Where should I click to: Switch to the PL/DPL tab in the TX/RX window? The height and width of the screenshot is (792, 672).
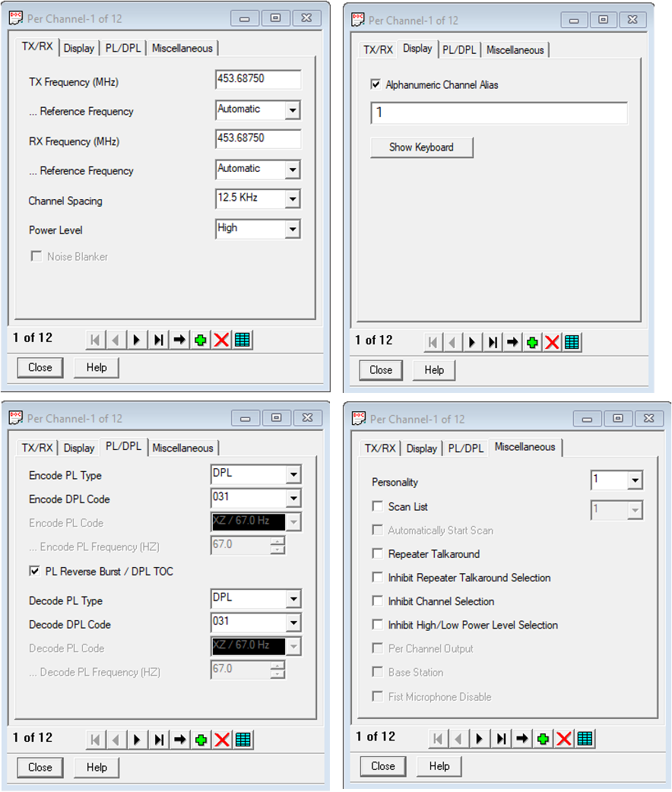[122, 49]
